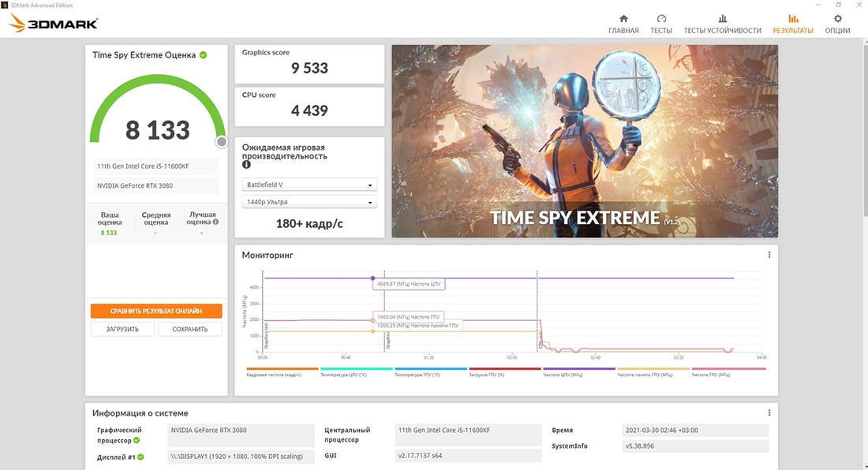Toggle Температура ГПУ legend item

pyautogui.click(x=430, y=372)
